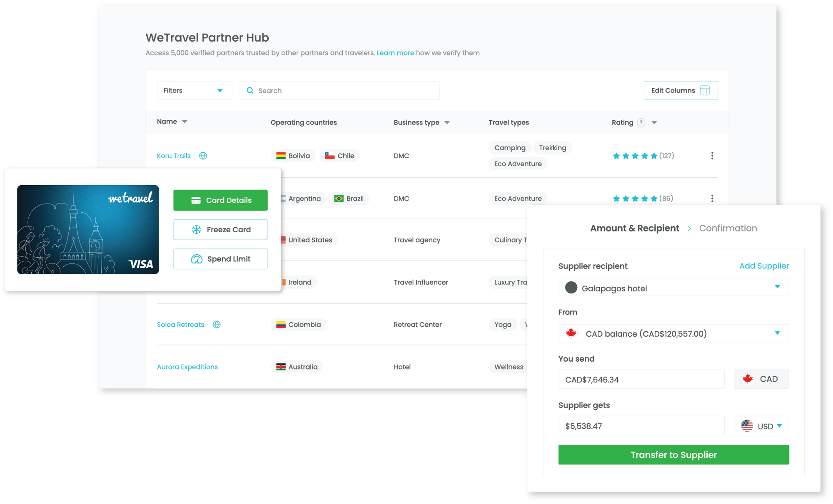Click the Bolivia flag icon
The height and width of the screenshot is (504, 833).
tap(281, 156)
